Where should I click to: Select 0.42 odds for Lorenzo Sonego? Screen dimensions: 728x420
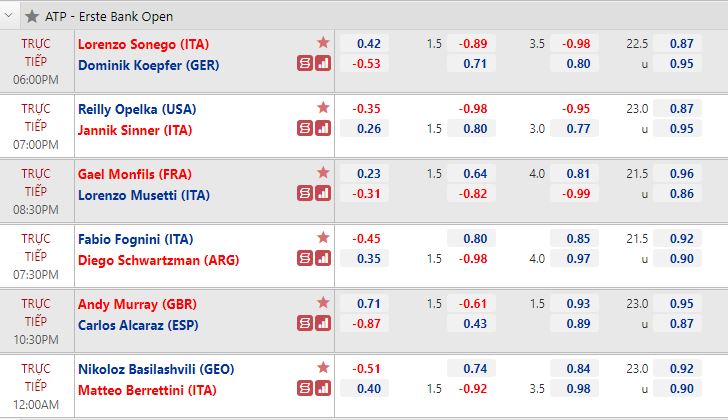pos(364,44)
